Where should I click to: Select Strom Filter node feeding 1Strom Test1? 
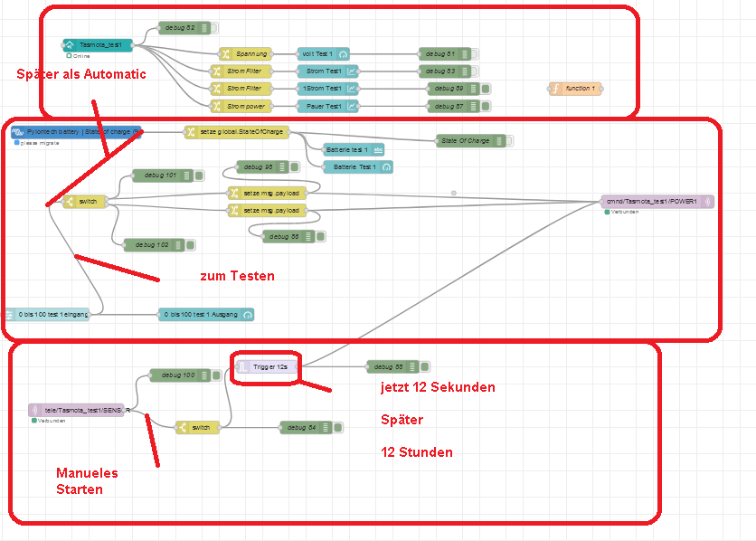click(241, 89)
